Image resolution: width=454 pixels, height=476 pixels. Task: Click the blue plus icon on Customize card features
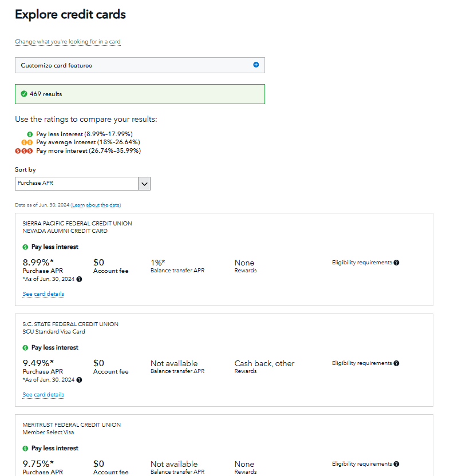(256, 65)
